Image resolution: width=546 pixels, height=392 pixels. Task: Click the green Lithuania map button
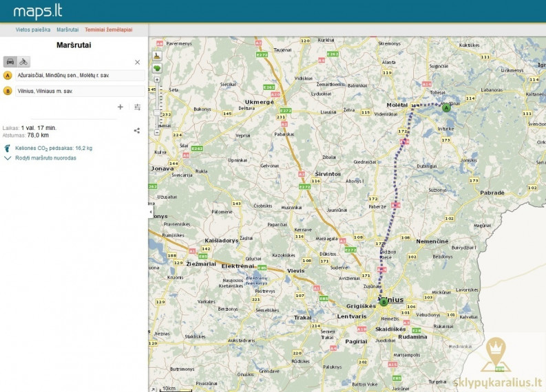(x=157, y=68)
